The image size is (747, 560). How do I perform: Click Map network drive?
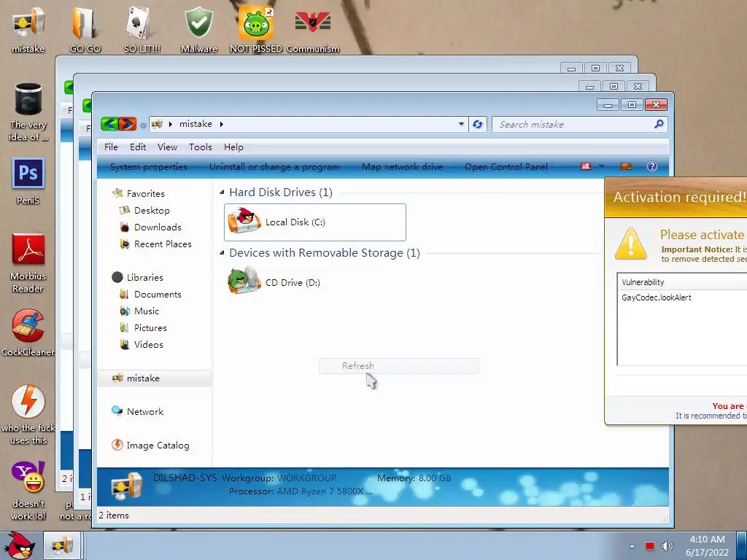coord(402,167)
